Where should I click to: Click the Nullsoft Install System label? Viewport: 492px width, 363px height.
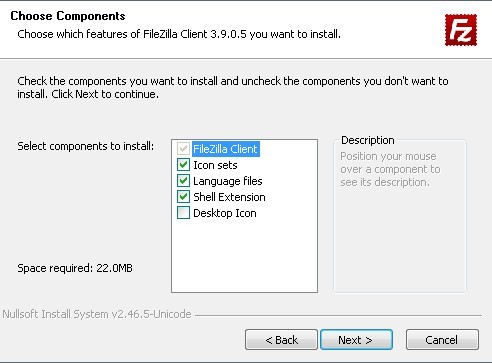pos(97,314)
